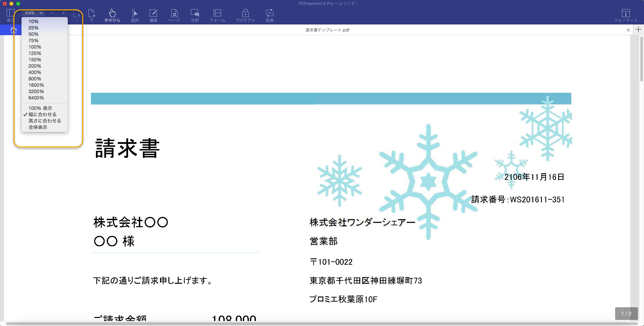Select the 手のひら hand tool
The height and width of the screenshot is (326, 644).
tap(112, 15)
